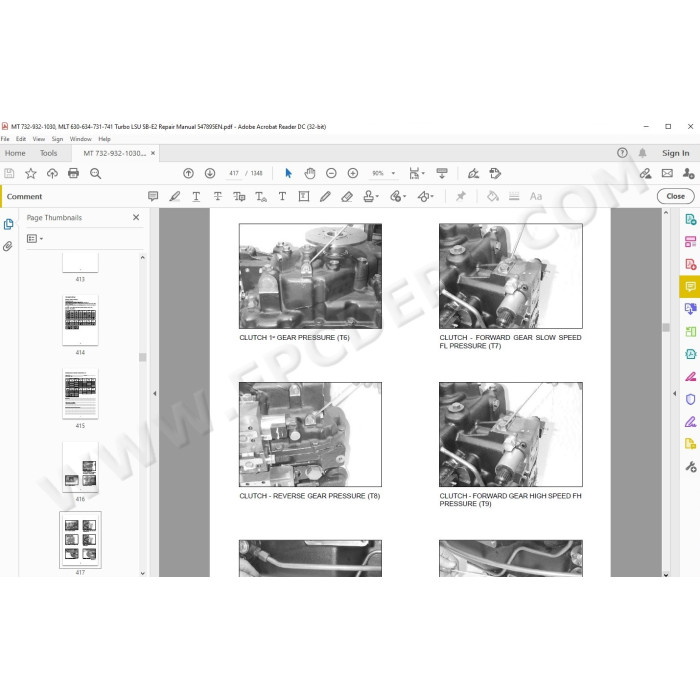
Task: Open Page Thumbnails panel icon in sidebar
Action: click(x=8, y=224)
